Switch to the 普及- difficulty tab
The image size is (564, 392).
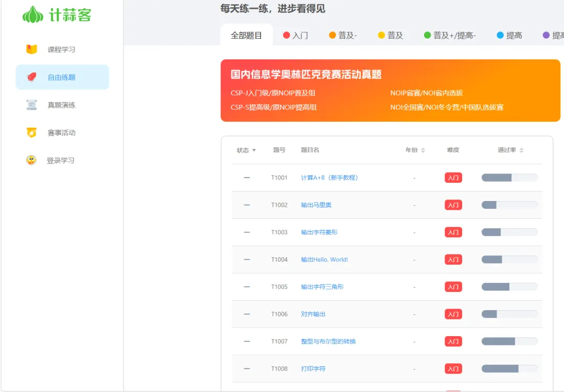click(x=343, y=35)
